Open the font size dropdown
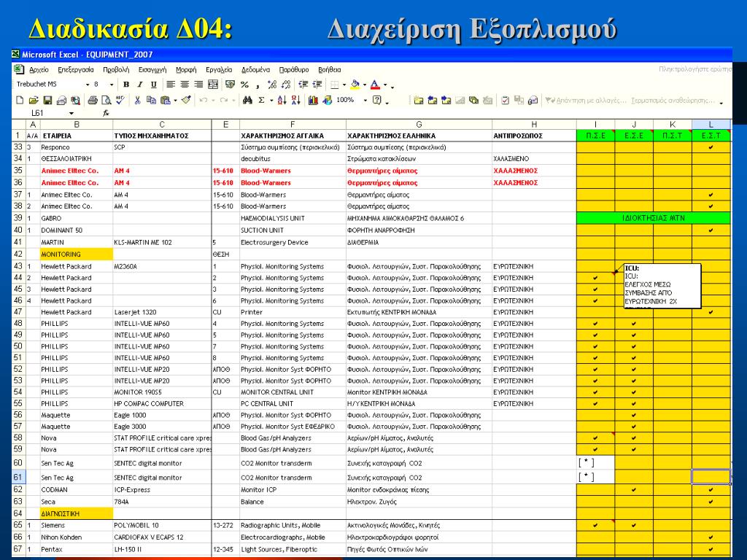 [x=112, y=85]
